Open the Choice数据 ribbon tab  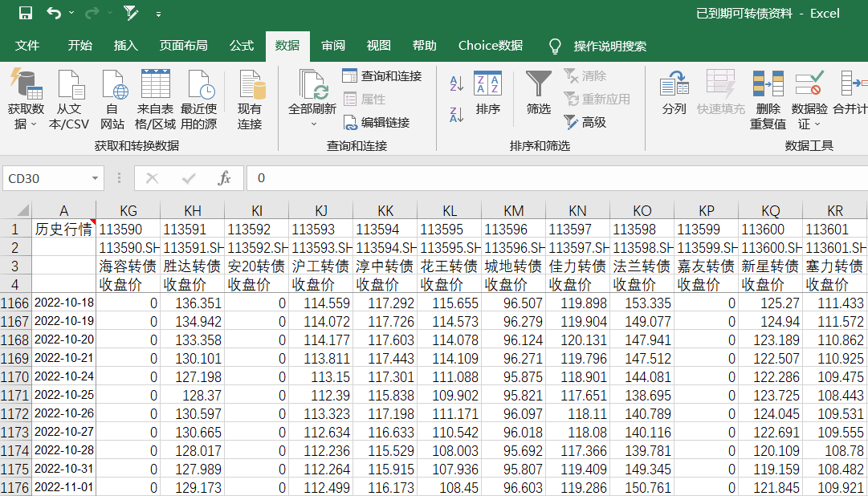click(x=490, y=46)
